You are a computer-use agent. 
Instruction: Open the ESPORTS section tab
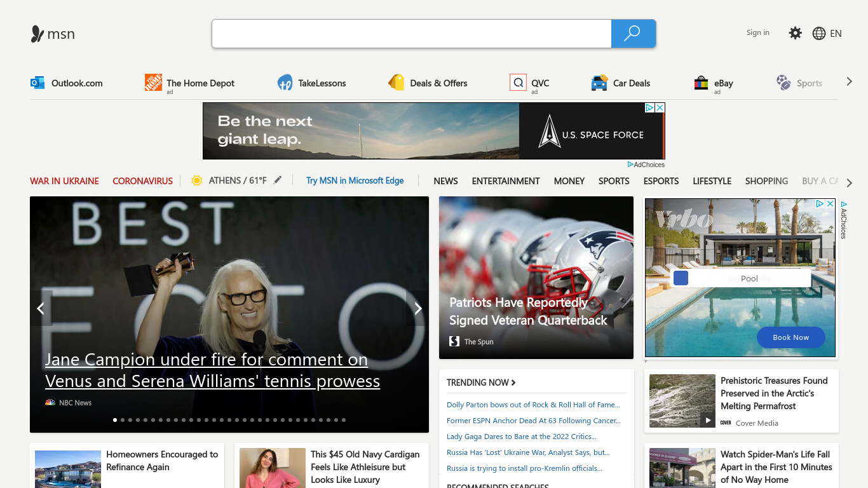point(661,181)
